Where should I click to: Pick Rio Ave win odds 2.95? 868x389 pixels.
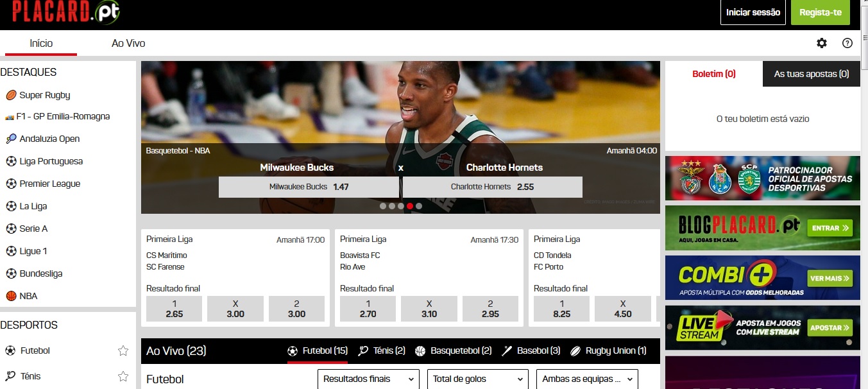pos(490,309)
